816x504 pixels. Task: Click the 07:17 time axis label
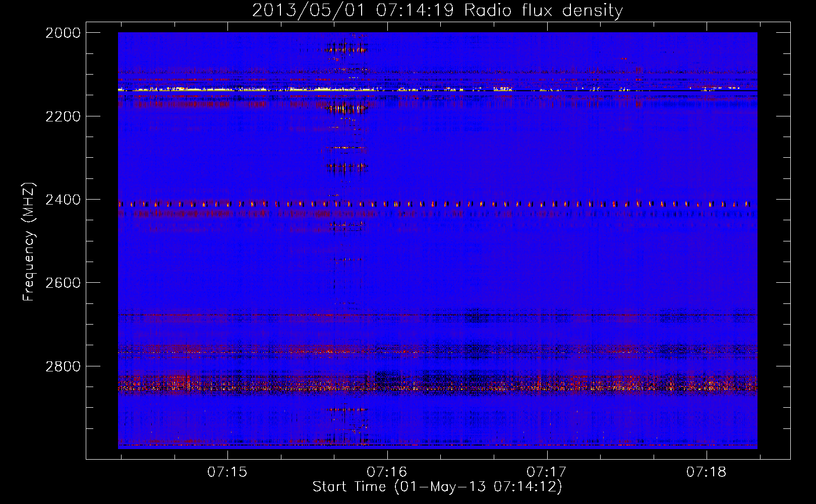click(547, 472)
